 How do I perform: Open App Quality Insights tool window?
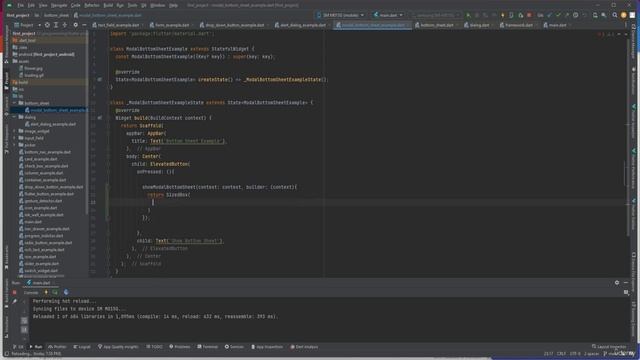[x=118, y=347]
